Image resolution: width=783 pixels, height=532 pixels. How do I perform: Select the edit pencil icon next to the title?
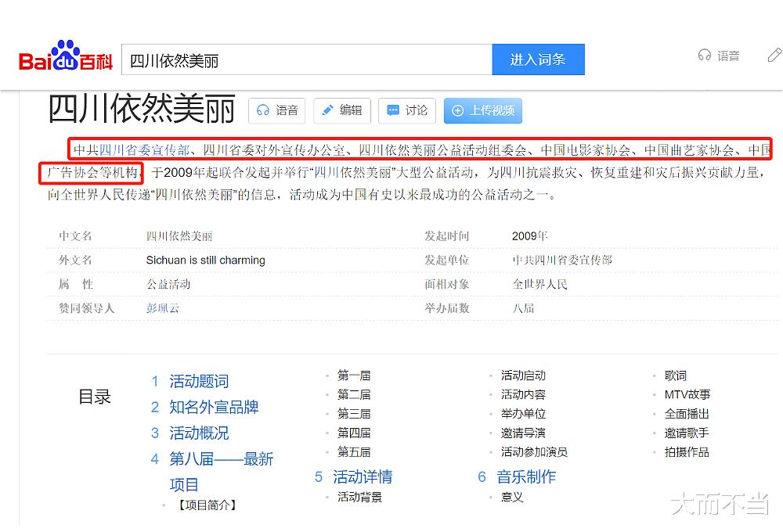341,110
